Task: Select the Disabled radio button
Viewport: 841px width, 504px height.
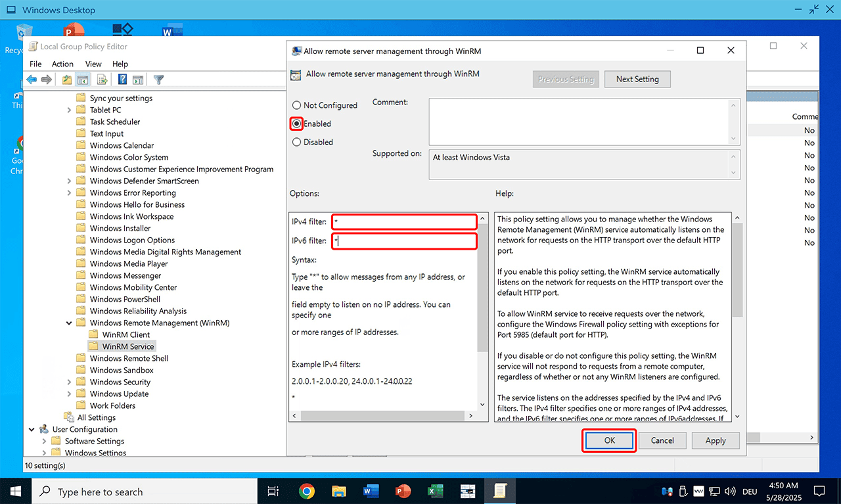Action: (x=297, y=142)
